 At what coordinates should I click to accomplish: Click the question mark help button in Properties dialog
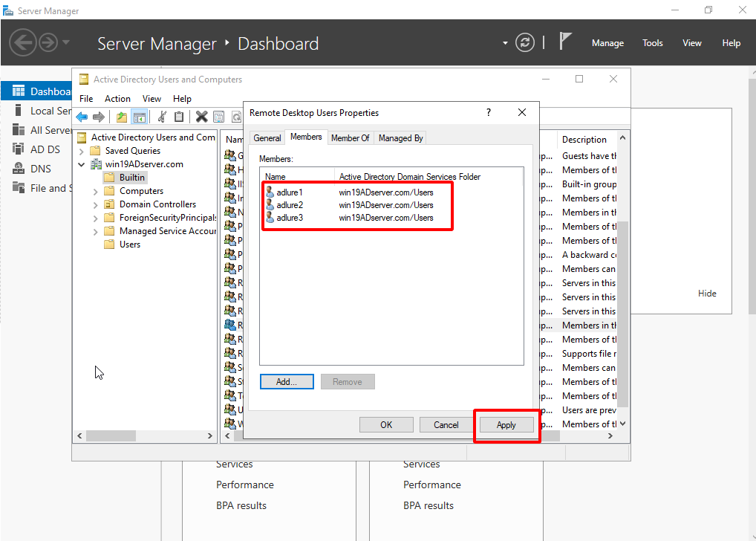pos(488,112)
